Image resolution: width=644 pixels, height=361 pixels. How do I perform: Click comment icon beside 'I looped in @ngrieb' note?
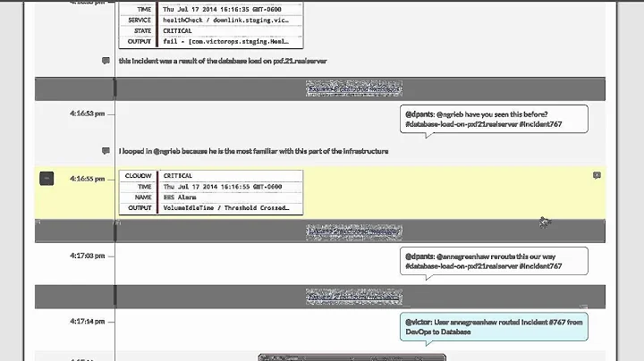(106, 151)
